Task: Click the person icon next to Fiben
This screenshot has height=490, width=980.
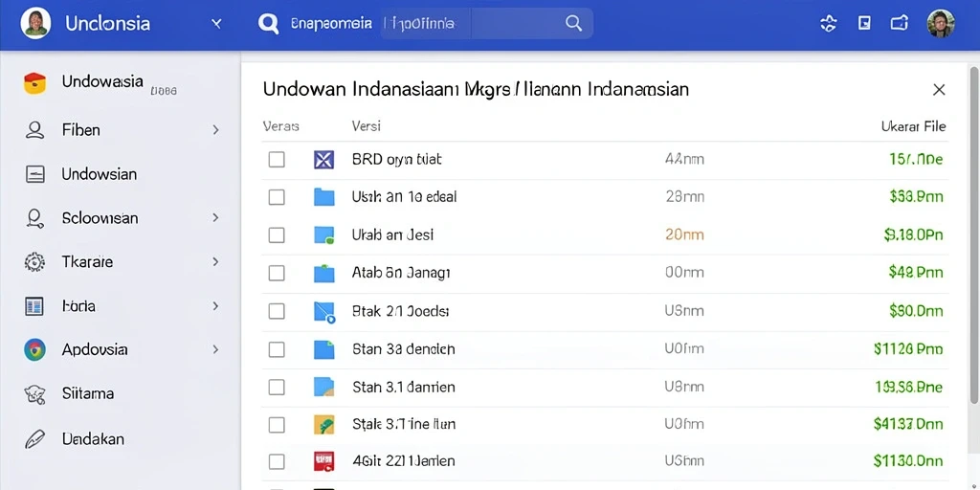Action: tap(34, 130)
